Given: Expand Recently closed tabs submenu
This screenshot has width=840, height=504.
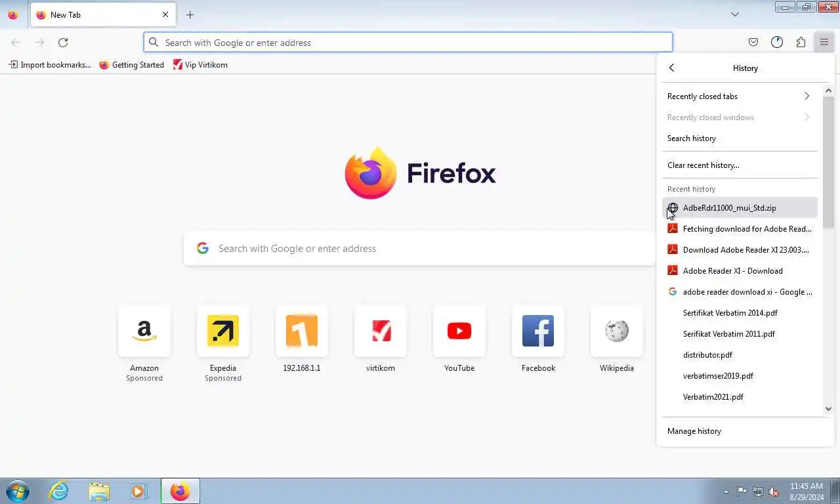Looking at the screenshot, I should point(740,96).
